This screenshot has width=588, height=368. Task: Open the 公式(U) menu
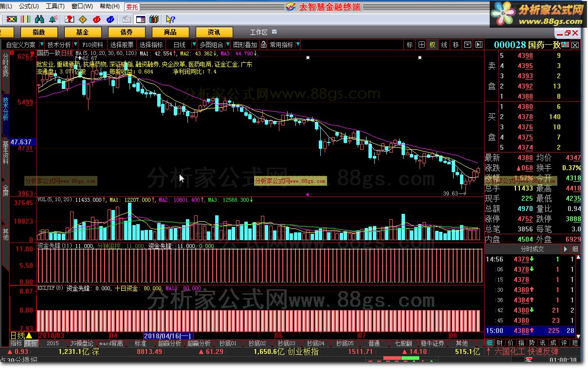[29, 6]
